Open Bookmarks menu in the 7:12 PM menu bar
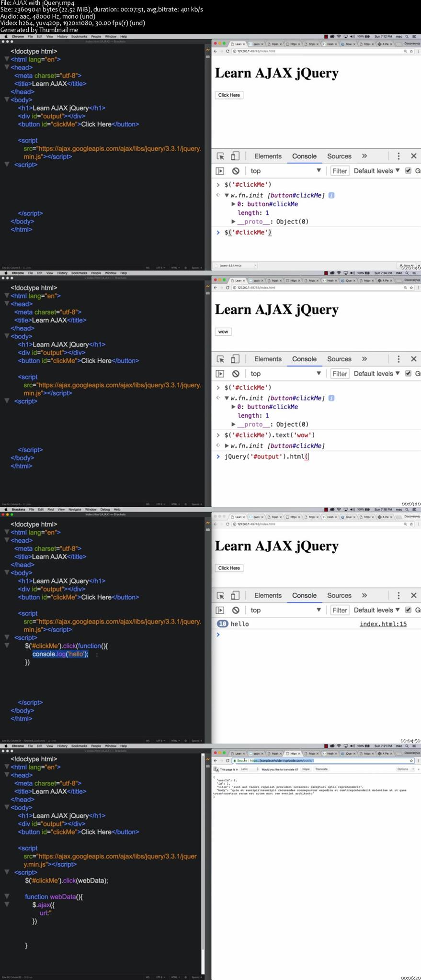 point(80,36)
